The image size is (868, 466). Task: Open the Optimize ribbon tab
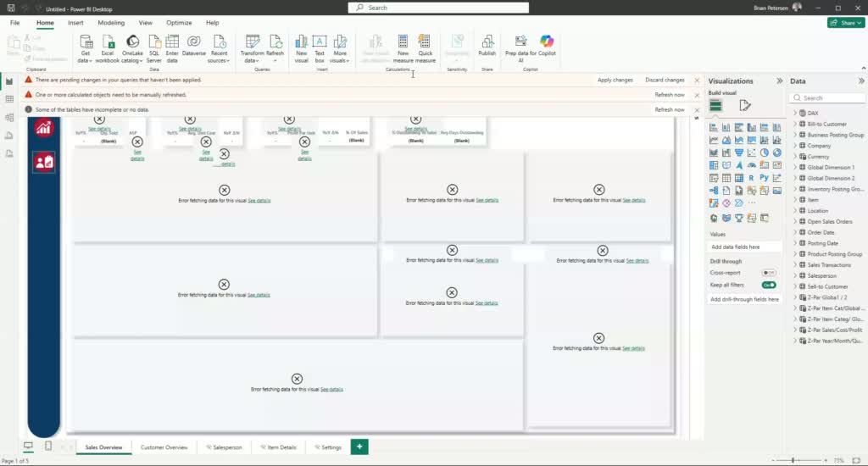pos(180,23)
